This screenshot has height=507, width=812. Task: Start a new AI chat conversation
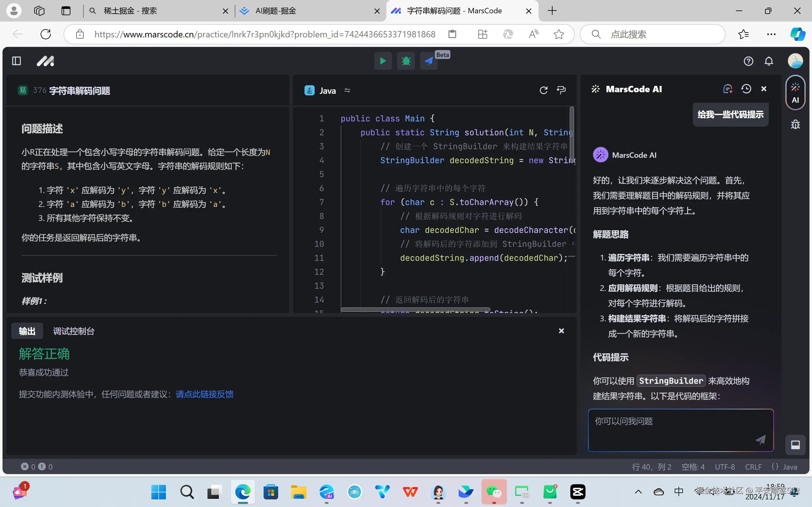(727, 89)
